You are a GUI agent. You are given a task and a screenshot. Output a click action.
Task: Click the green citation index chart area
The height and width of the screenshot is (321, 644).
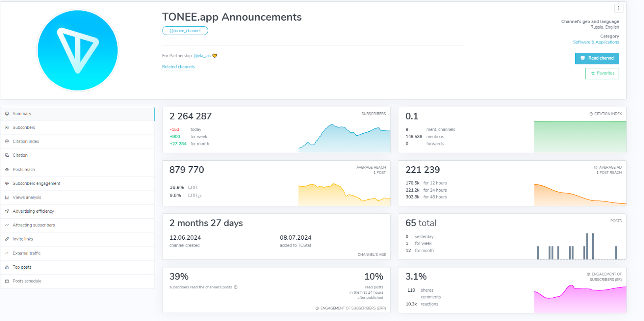[x=580, y=137]
